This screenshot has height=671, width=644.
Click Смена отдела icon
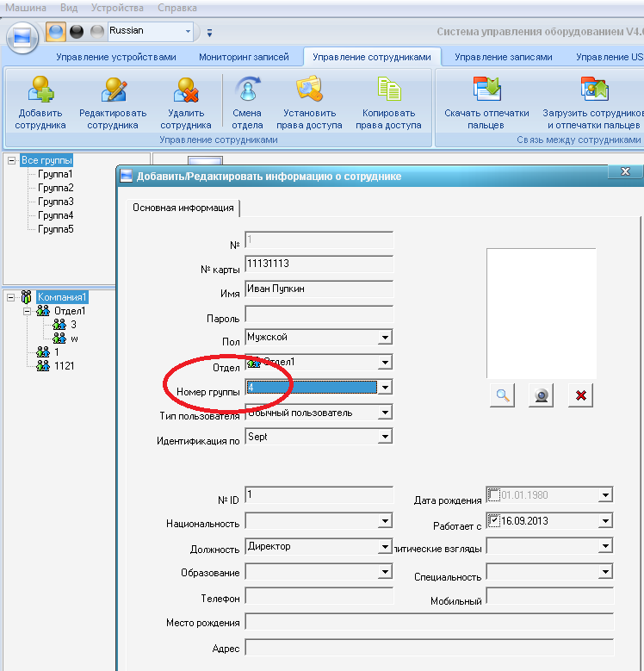point(248,89)
